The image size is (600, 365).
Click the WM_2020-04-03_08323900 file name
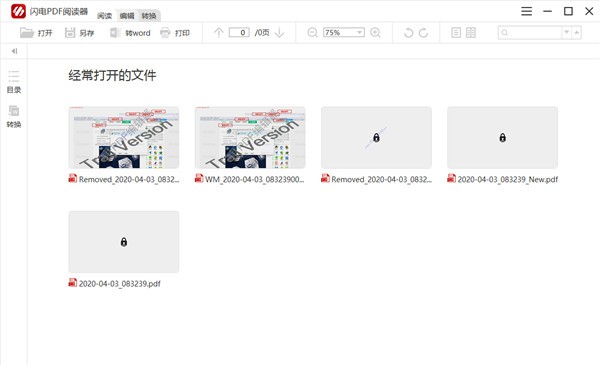pyautogui.click(x=254, y=179)
